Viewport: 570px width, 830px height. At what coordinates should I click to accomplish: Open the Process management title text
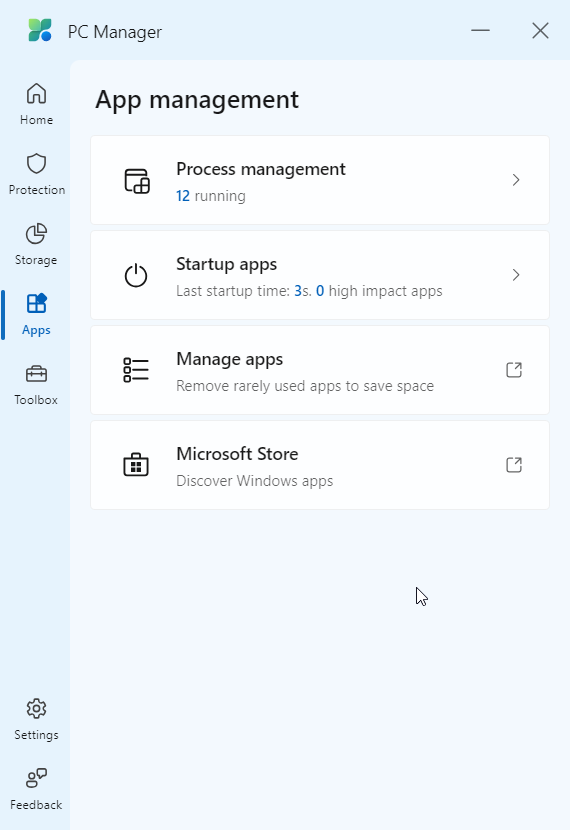tap(261, 169)
